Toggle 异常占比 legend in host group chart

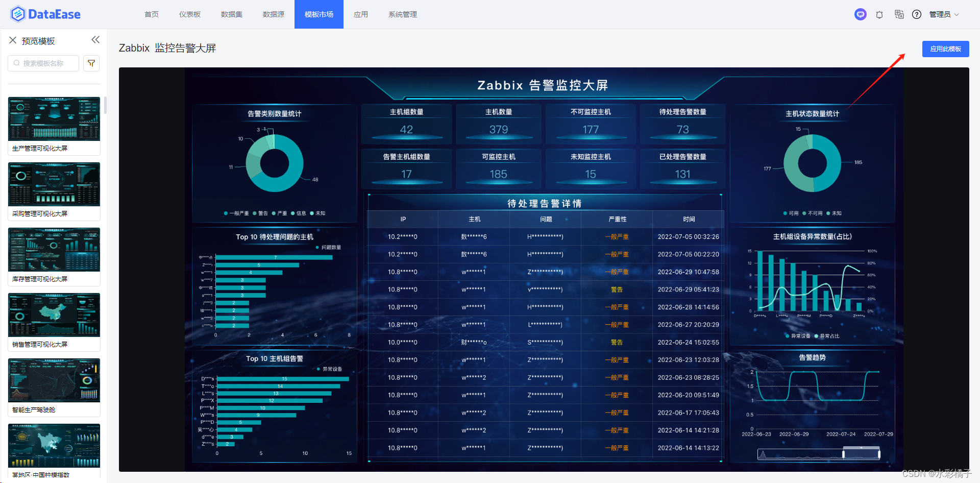(827, 336)
